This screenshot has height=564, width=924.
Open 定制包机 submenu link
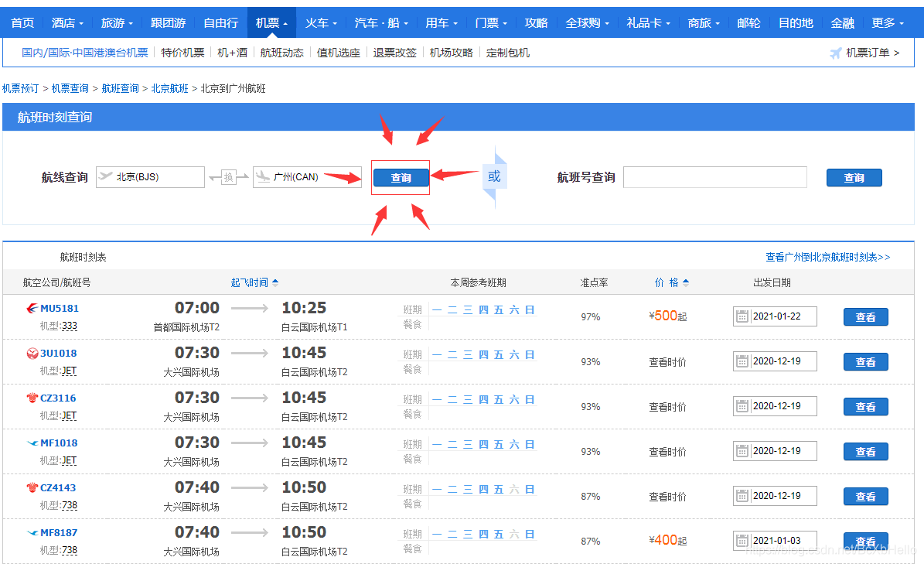pos(508,53)
